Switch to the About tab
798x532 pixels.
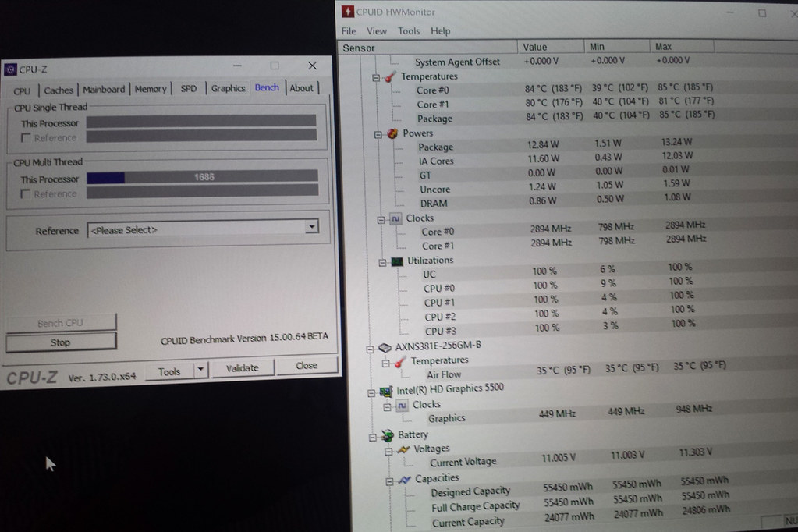302,88
